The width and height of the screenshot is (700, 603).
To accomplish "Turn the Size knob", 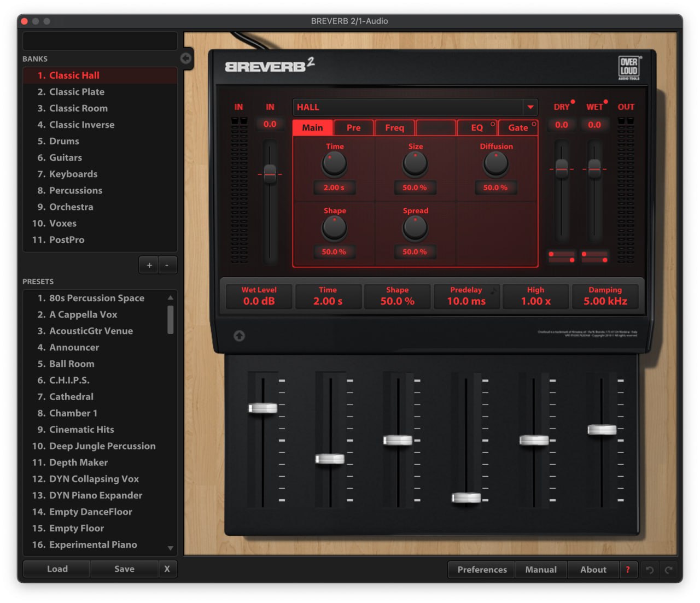I will (415, 164).
